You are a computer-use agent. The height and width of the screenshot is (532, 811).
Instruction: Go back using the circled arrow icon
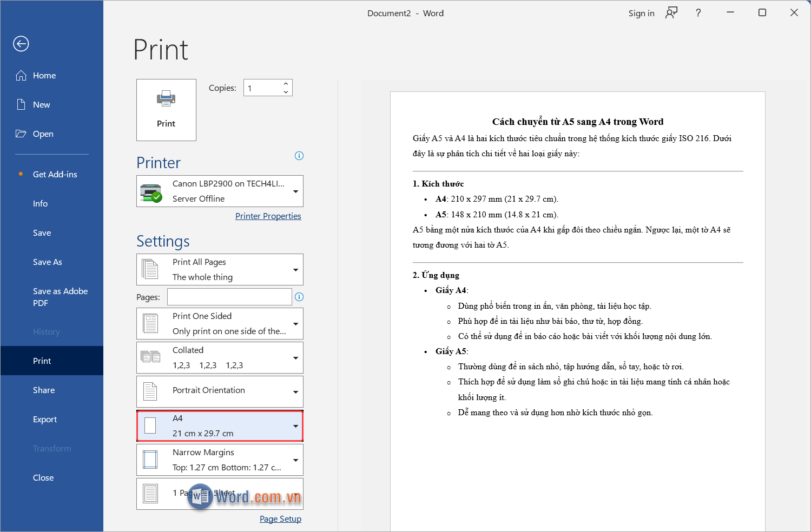click(x=21, y=44)
